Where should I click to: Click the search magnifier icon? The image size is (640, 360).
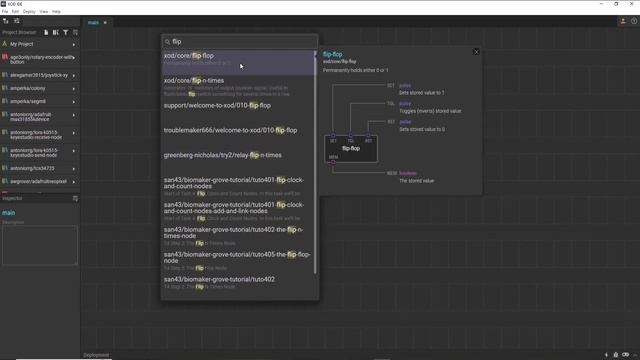pyautogui.click(x=167, y=42)
